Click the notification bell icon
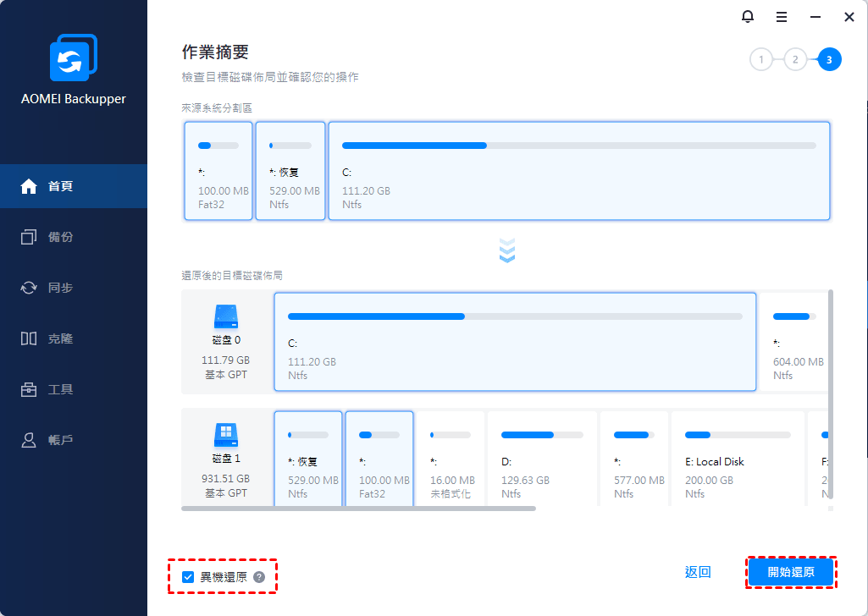868x616 pixels. pyautogui.click(x=747, y=17)
